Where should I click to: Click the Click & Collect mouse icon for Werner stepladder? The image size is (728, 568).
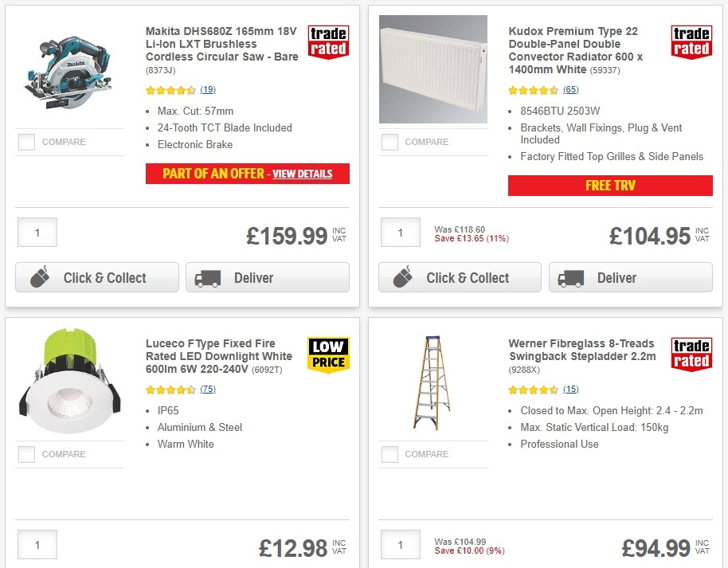click(x=401, y=566)
